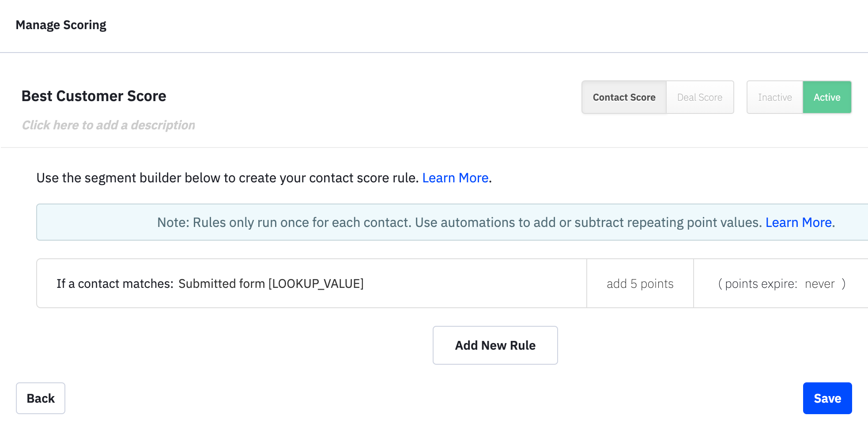Click the 'If a contact matches:' label
This screenshot has height=438, width=868.
115,283
